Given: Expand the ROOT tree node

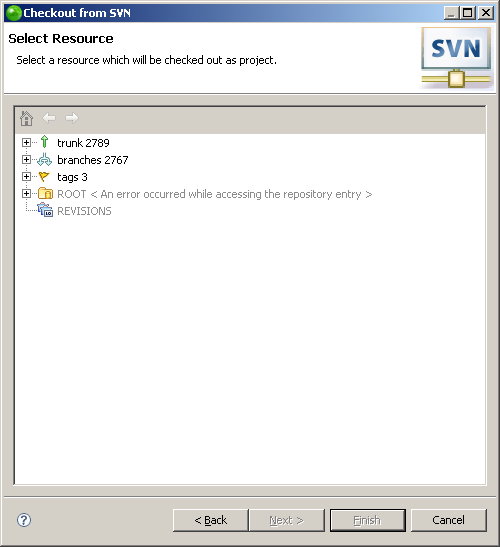Looking at the screenshot, I should pyautogui.click(x=26, y=193).
